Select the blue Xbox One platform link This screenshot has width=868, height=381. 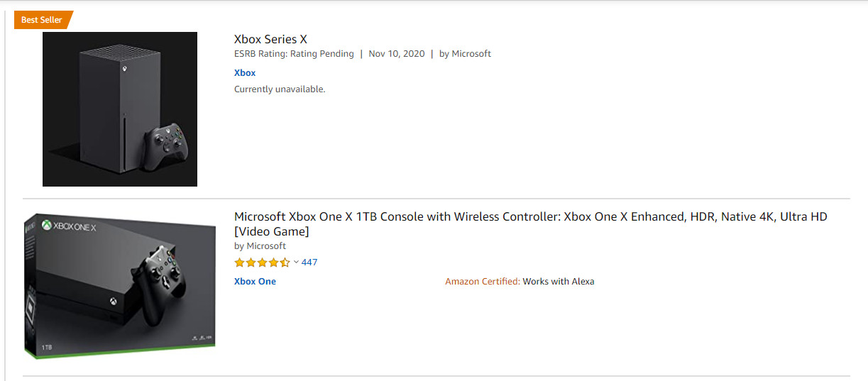tap(255, 282)
